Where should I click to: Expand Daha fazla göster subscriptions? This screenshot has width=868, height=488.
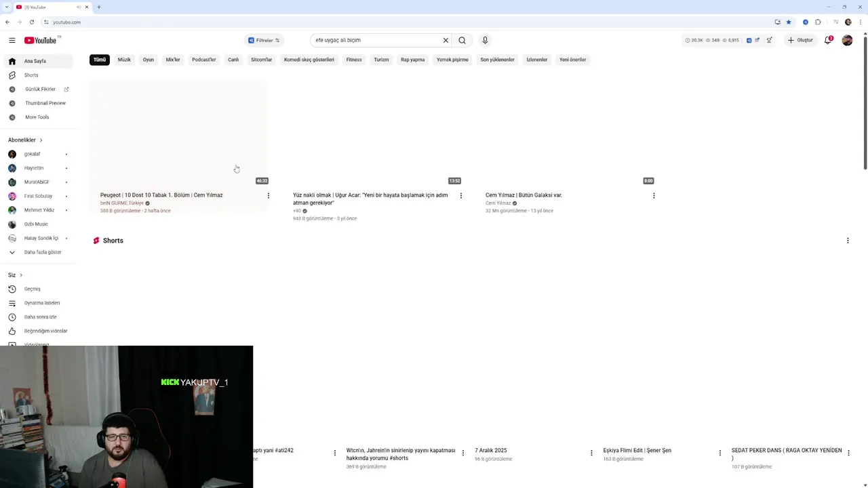click(39, 252)
